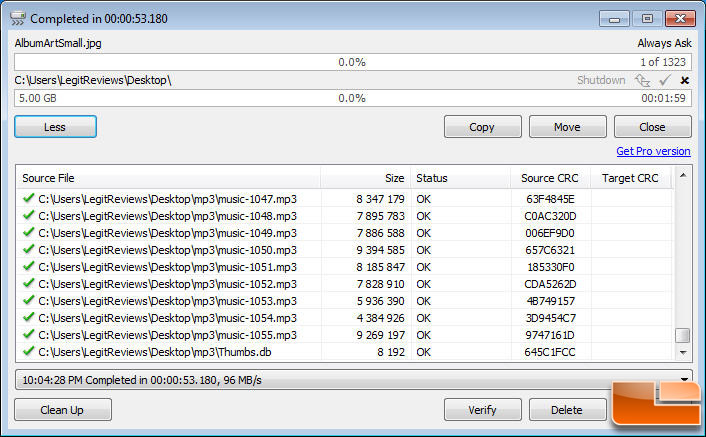Click OK status for music-1054.mp3
706x437 pixels.
424,318
